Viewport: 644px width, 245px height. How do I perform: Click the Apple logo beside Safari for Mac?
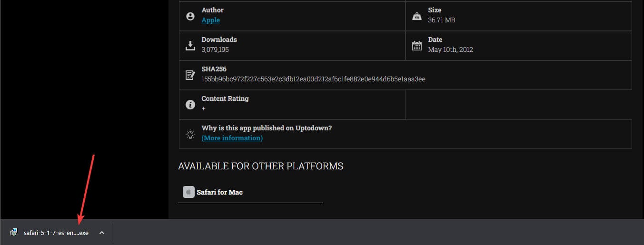[x=188, y=192]
